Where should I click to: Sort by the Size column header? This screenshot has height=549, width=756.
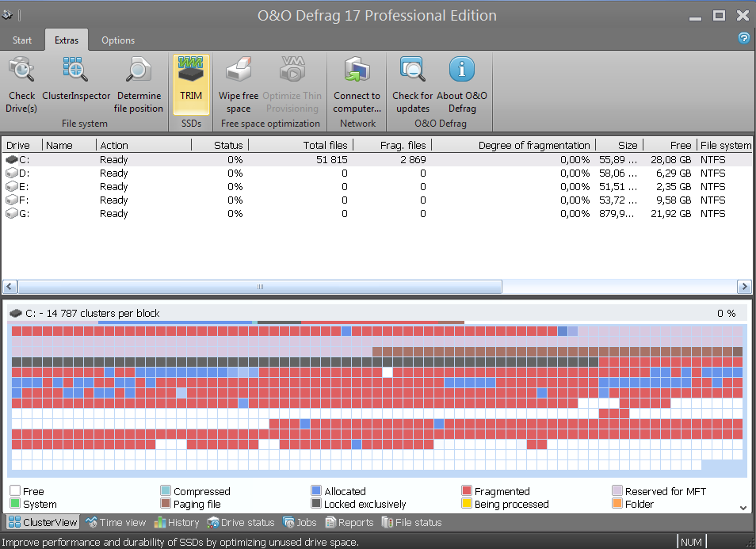pyautogui.click(x=620, y=145)
